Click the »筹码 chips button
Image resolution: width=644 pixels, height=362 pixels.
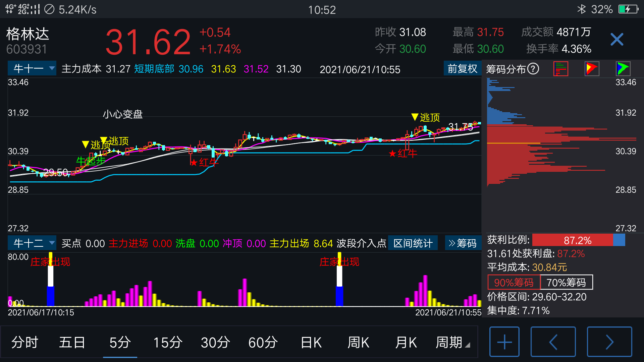(x=464, y=243)
